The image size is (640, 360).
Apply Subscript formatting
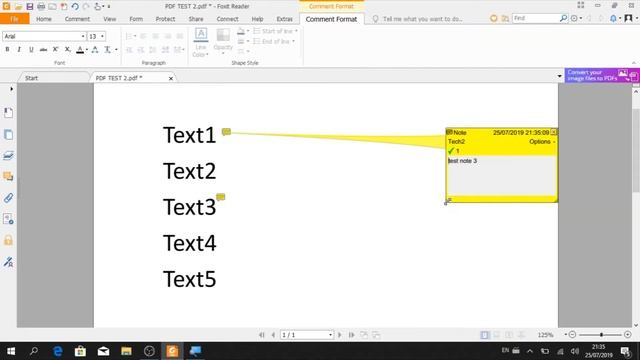68,49
